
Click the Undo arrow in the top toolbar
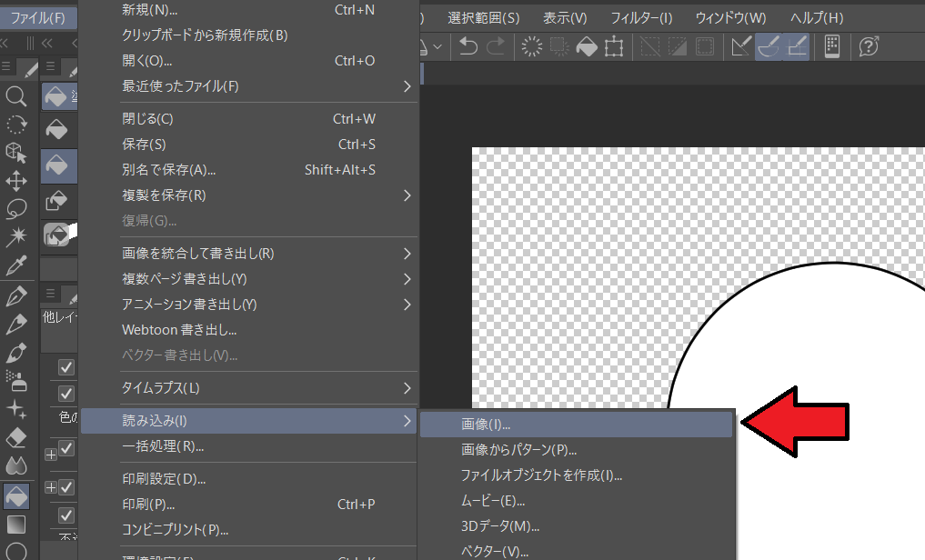click(467, 46)
